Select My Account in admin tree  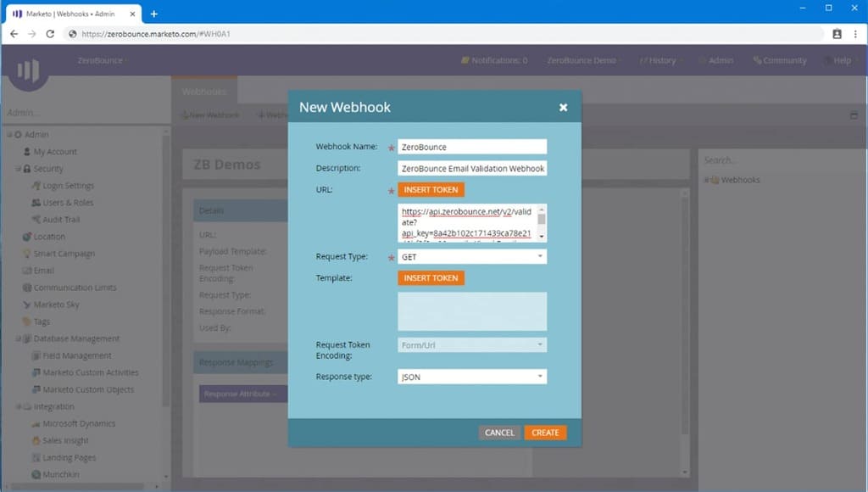click(55, 152)
